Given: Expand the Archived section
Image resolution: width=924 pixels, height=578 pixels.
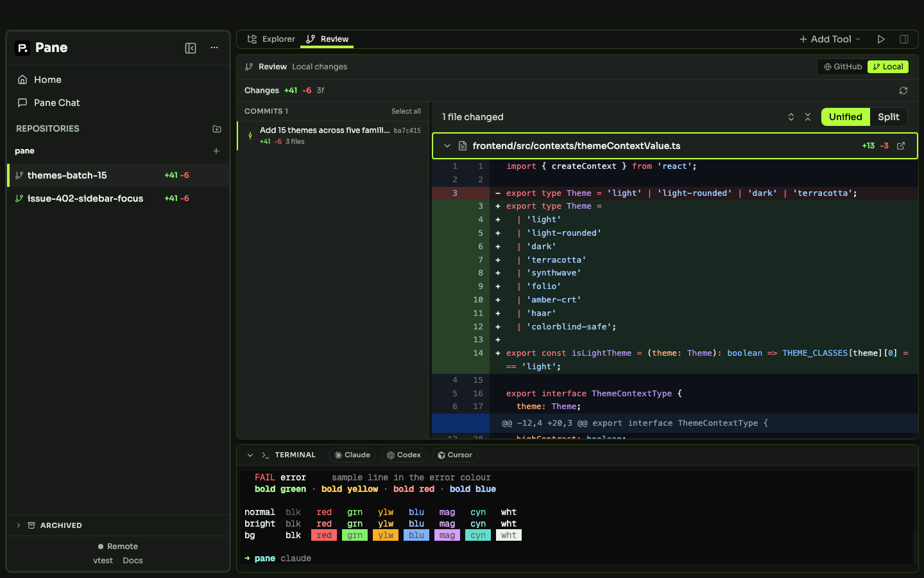Looking at the screenshot, I should coord(118,525).
